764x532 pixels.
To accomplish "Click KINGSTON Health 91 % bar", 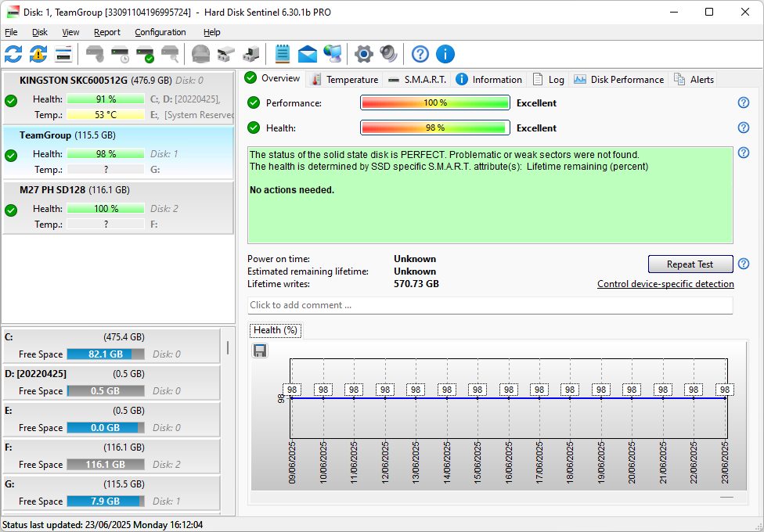I will (106, 99).
